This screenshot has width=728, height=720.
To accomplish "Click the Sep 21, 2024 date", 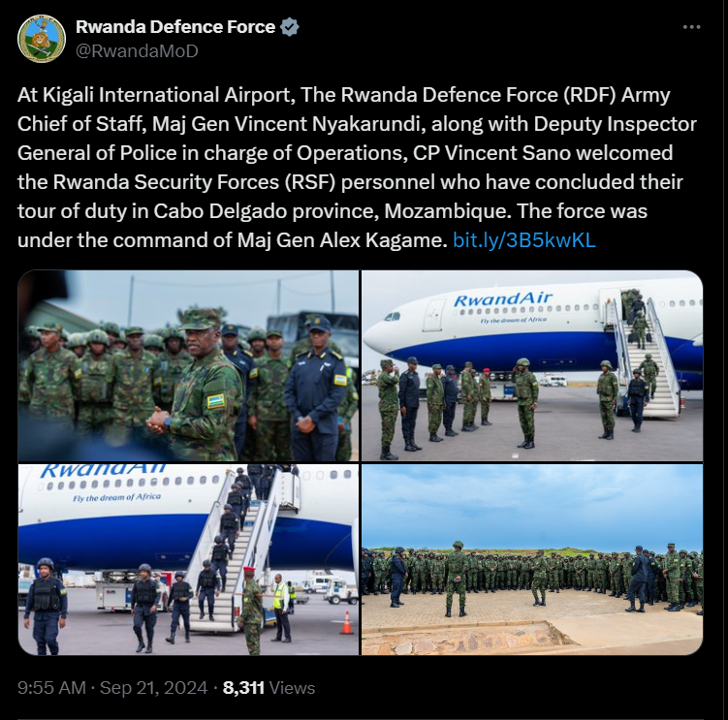I will click(x=154, y=687).
